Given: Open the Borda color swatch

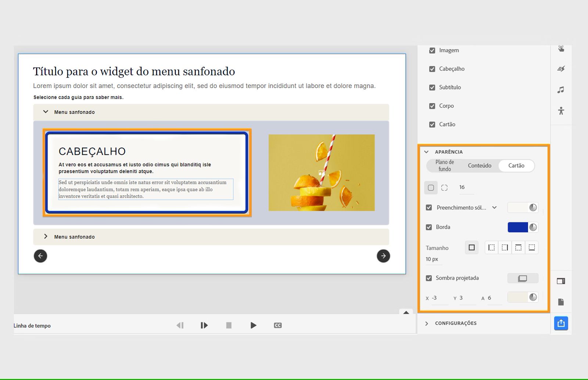Looking at the screenshot, I should 519,227.
